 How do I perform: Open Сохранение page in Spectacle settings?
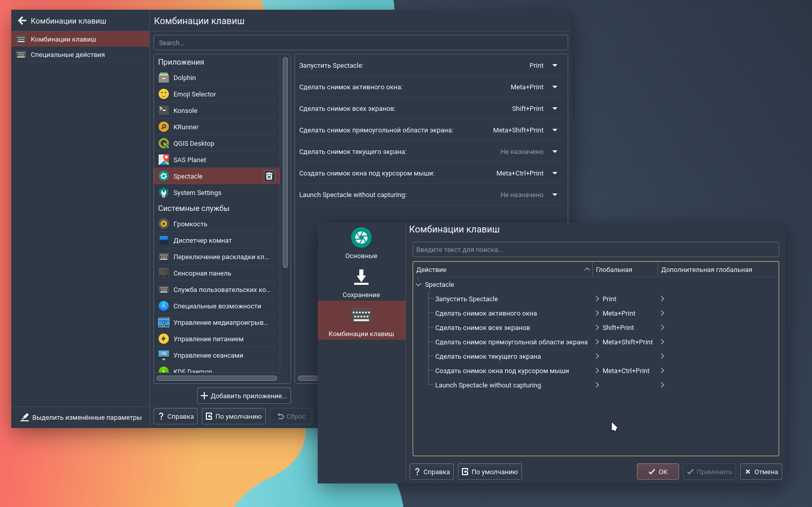point(361,281)
